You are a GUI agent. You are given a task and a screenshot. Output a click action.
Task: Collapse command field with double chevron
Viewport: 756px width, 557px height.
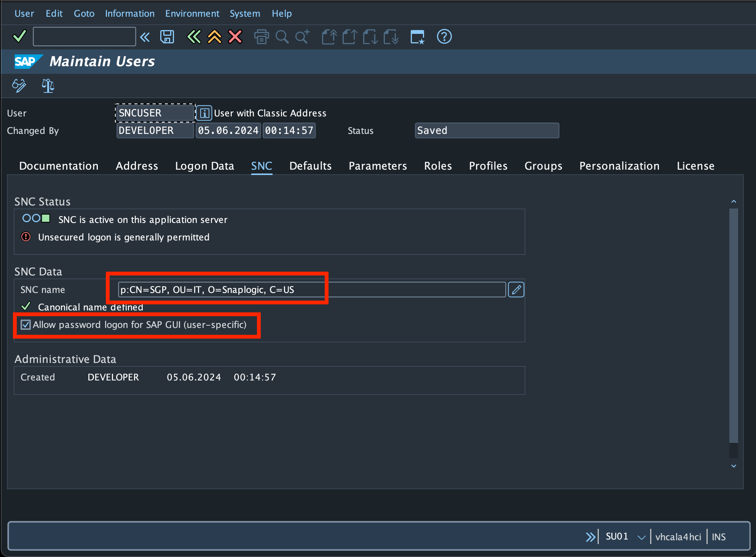145,37
